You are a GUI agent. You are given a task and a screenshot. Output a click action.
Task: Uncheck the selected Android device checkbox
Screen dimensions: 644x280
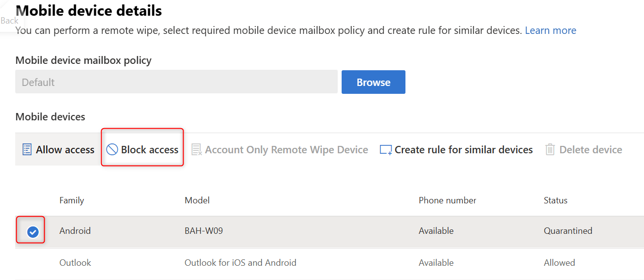(x=33, y=231)
